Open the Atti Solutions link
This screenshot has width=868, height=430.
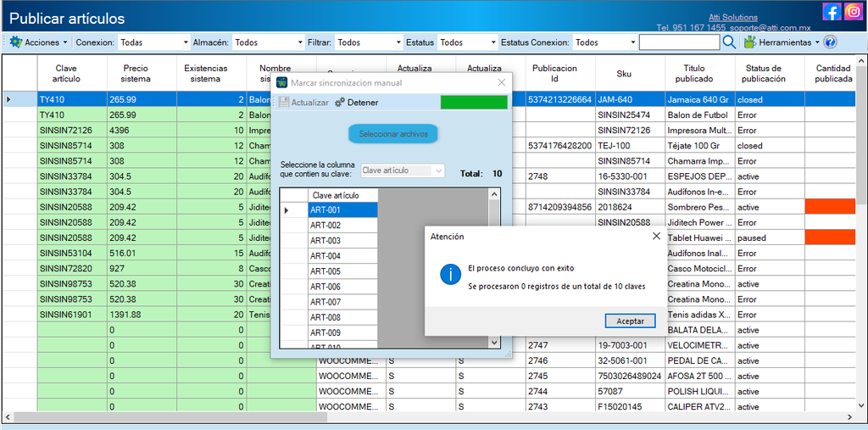point(733,17)
